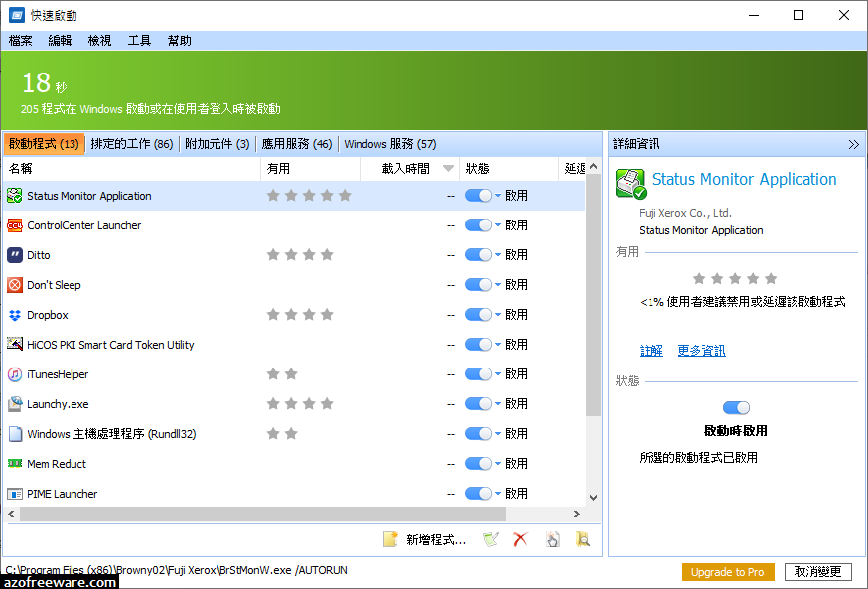Disable the Status Monitor Application startup toggle
The image size is (868, 589).
tap(476, 195)
